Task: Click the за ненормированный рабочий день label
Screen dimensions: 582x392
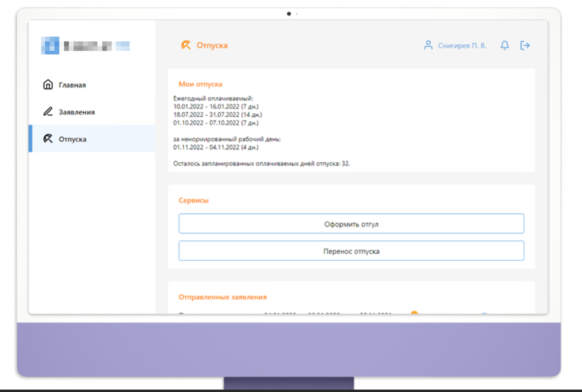Action: [x=227, y=139]
